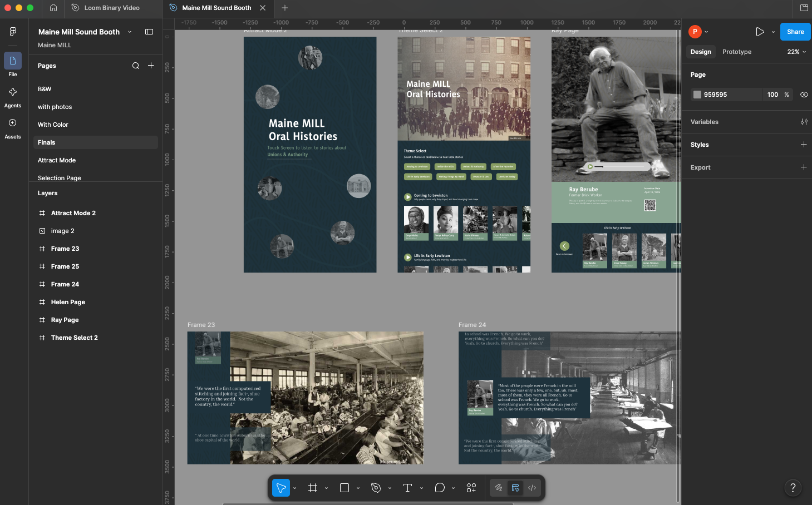812x505 pixels.
Task: Select the Move tool in toolbar
Action: pyautogui.click(x=281, y=488)
